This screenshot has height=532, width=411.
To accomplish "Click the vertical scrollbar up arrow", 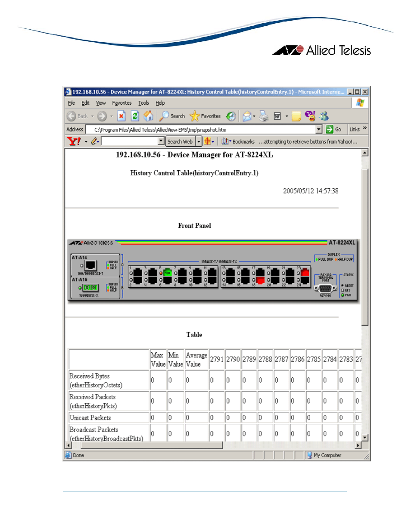I will [365, 152].
